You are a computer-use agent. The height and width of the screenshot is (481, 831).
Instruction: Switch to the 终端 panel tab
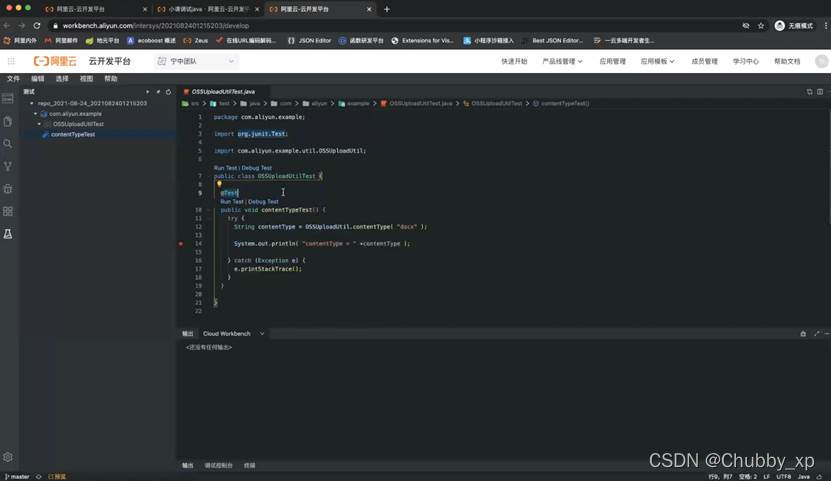(250, 465)
